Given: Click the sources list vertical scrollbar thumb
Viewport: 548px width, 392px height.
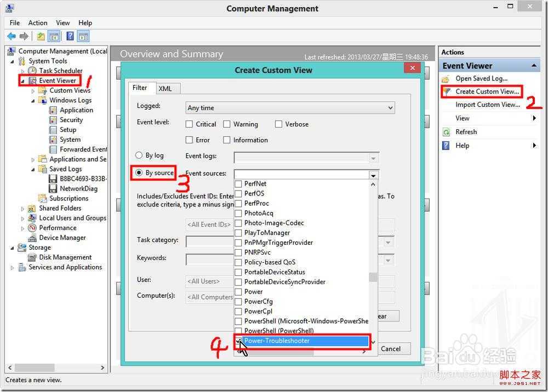Looking at the screenshot, I should 373,277.
